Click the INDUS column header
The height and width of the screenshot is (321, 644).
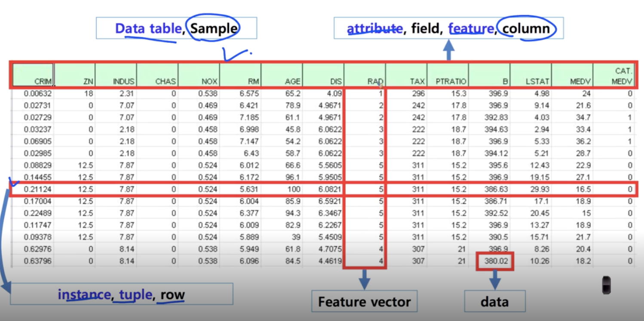[x=116, y=75]
